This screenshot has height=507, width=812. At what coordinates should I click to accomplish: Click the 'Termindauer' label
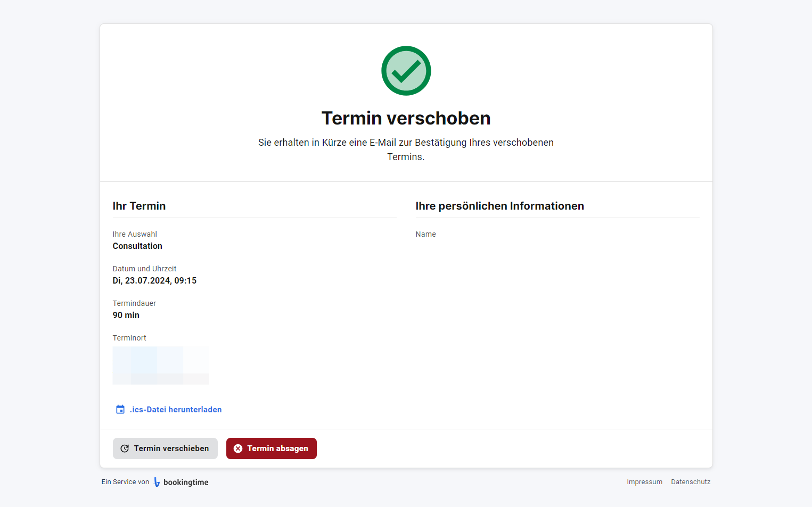[x=134, y=303]
